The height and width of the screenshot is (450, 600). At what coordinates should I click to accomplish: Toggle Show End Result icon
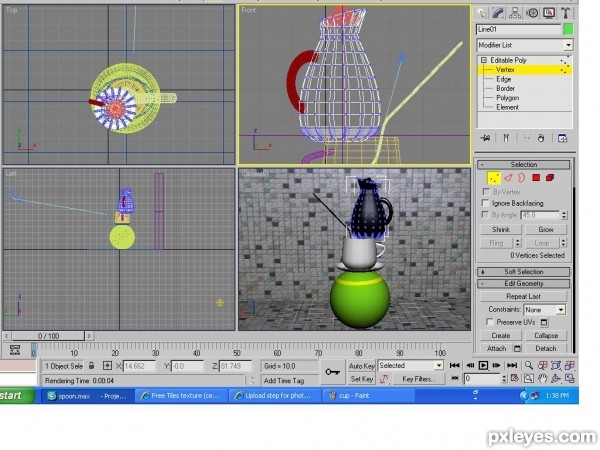click(506, 138)
